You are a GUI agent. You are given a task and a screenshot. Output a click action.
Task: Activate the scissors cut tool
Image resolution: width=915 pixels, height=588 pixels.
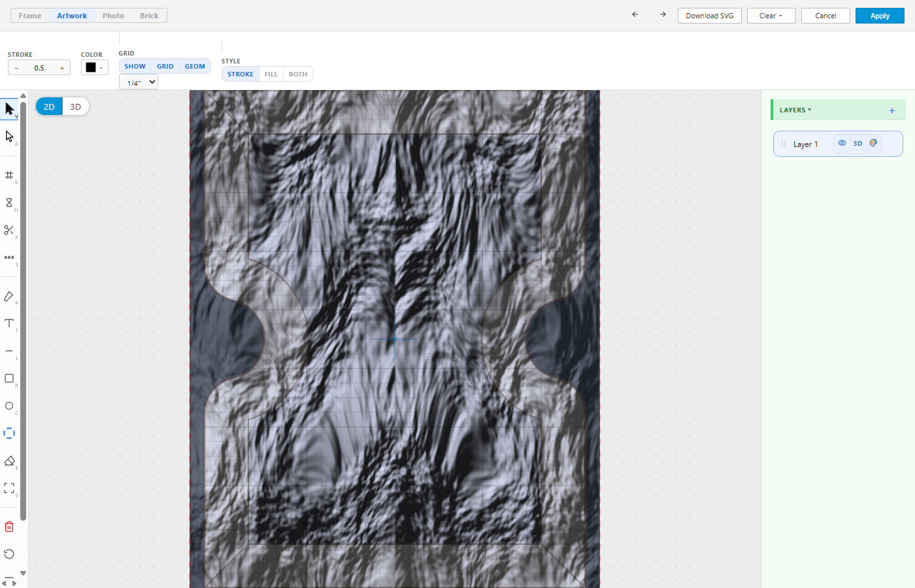point(9,230)
